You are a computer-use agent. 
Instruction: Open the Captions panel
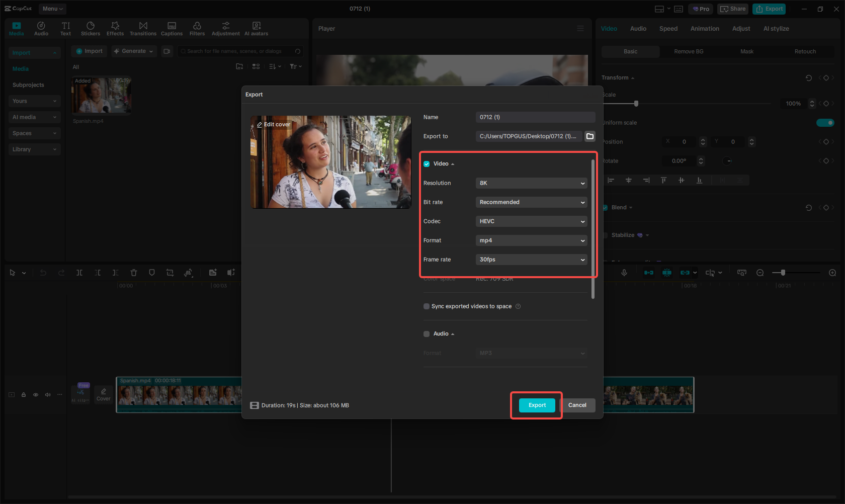click(172, 28)
